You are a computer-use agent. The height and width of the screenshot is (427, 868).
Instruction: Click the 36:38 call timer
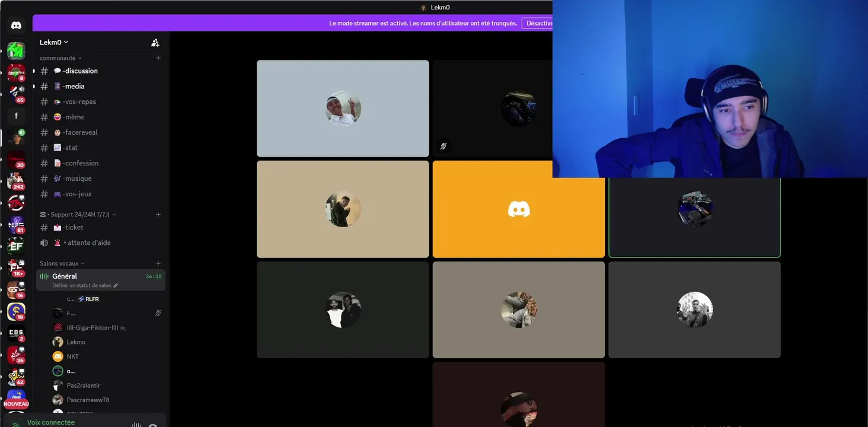[154, 276]
